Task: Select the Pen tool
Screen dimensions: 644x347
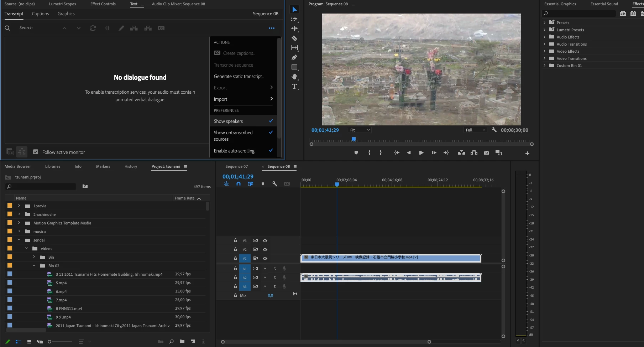Action: 294,57
